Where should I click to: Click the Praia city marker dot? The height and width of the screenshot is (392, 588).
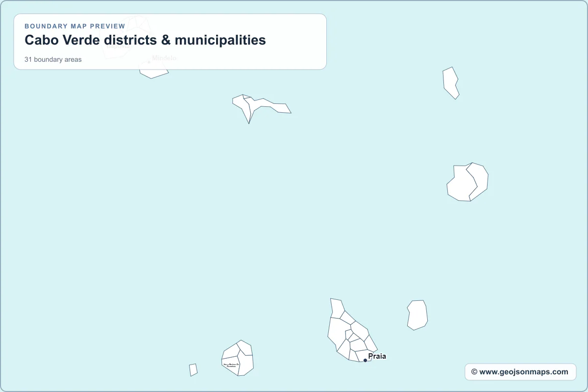(365, 360)
